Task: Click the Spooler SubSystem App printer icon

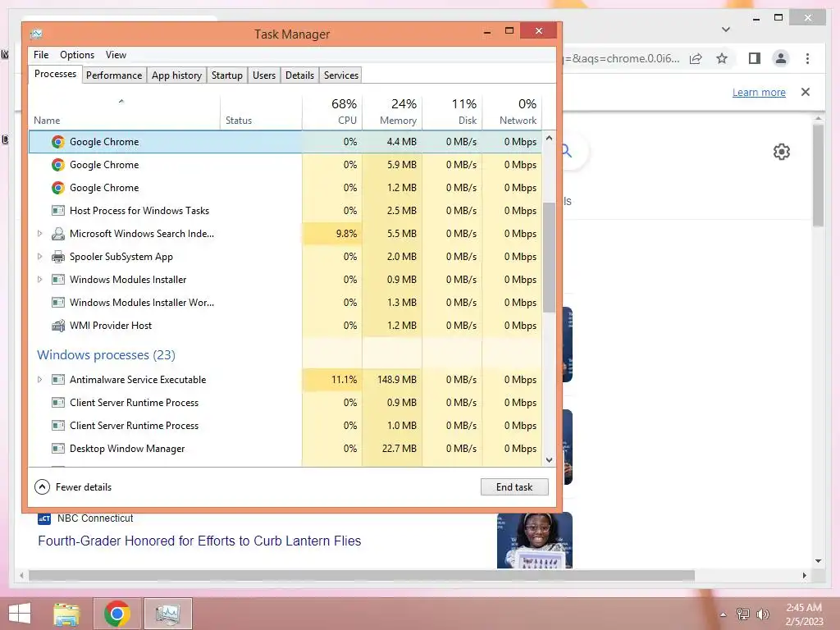Action: (58, 257)
